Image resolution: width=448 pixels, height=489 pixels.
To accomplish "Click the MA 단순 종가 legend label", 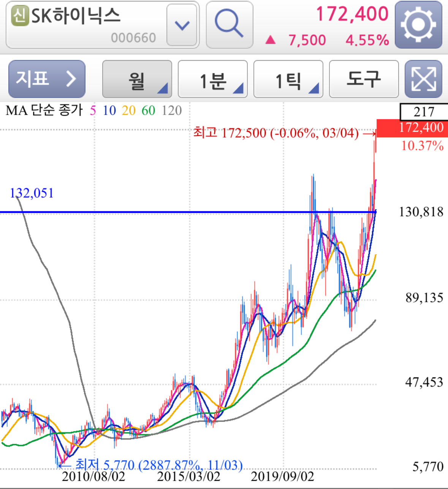I will 44,111.
